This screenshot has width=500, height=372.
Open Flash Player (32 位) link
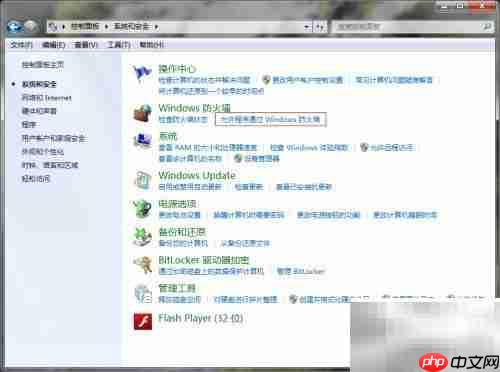[201, 318]
